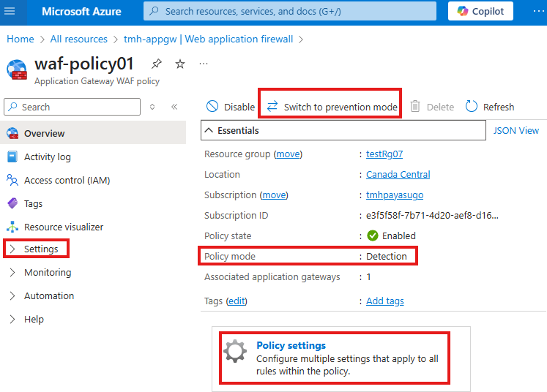Select the Subscription ID value text
The height and width of the screenshot is (392, 547).
(432, 215)
